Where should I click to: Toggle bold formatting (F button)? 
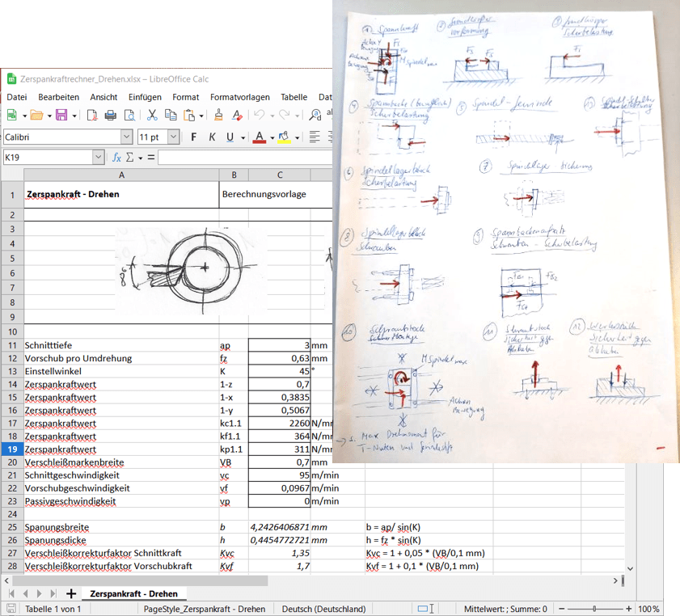pyautogui.click(x=193, y=137)
